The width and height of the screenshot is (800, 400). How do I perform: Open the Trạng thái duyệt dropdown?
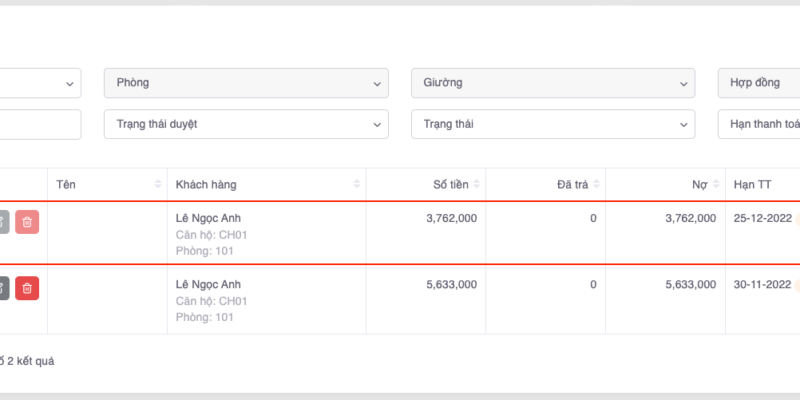(246, 125)
